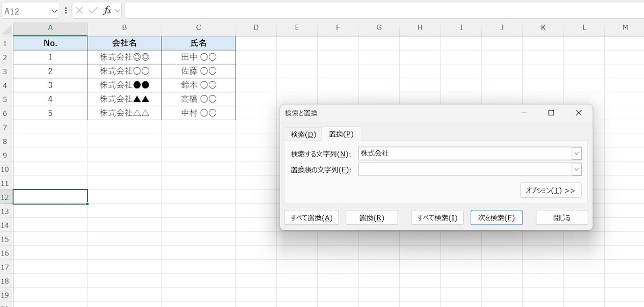Select column B header
The width and height of the screenshot is (644, 307).
(x=125, y=27)
